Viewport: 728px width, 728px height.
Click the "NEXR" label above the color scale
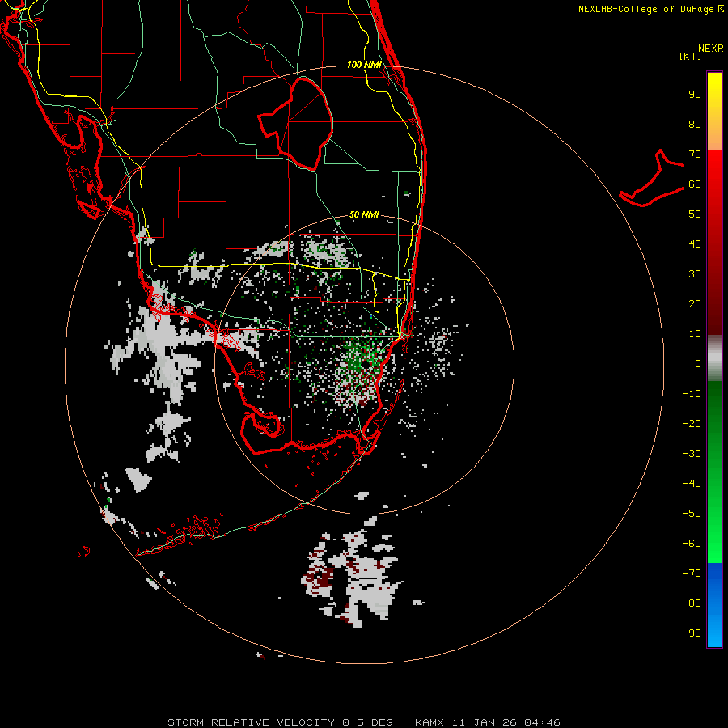[x=710, y=49]
